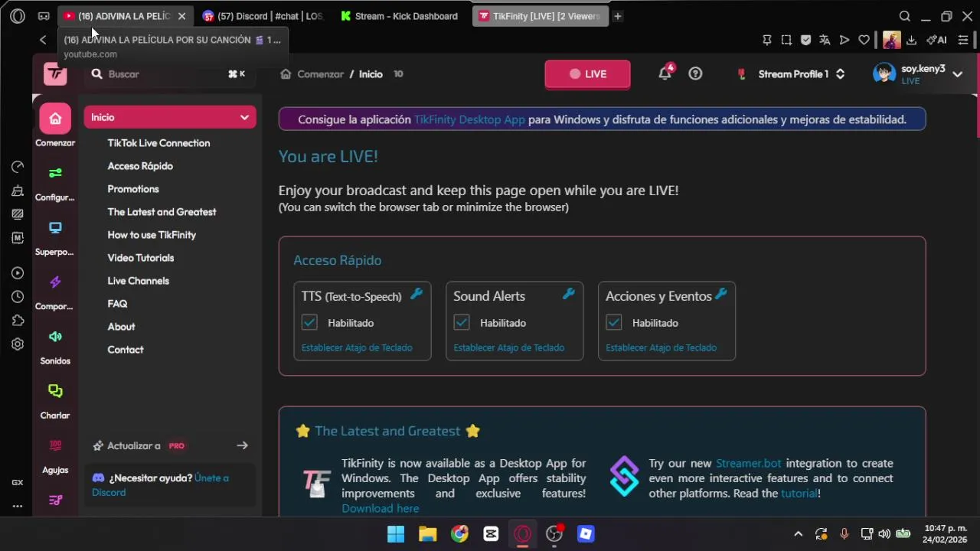Click the Buscar search field
The image size is (980, 551).
coord(168,74)
